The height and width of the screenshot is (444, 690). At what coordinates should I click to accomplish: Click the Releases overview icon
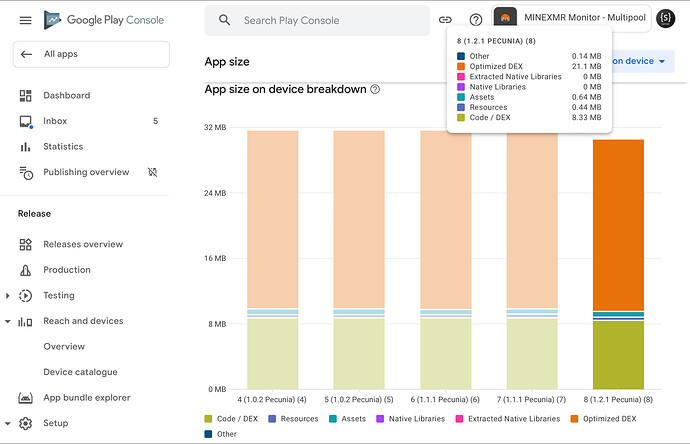coord(26,244)
